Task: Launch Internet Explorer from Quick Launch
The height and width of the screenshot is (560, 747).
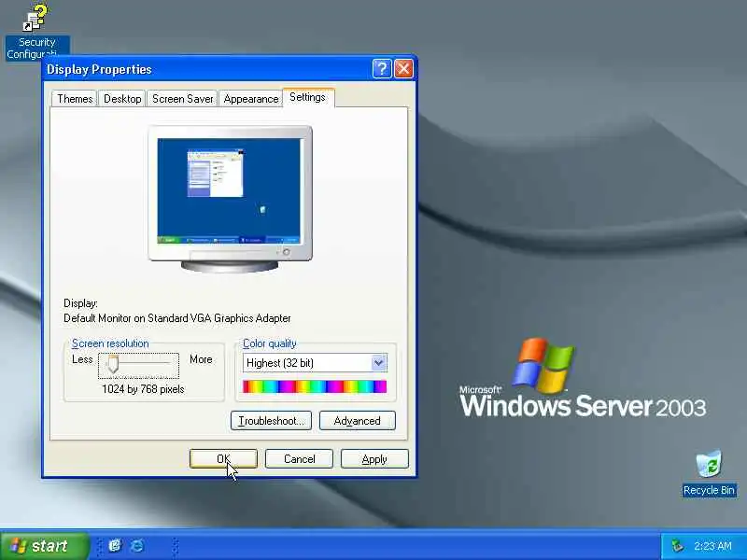Action: pos(137,545)
